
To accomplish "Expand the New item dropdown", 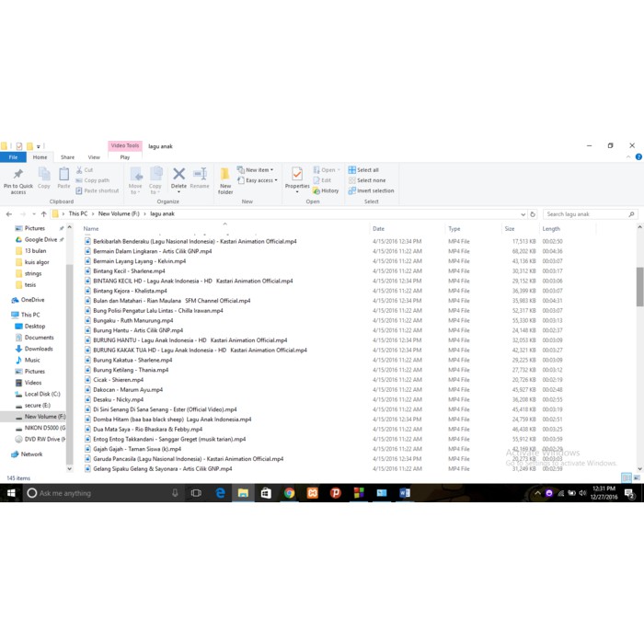I will (257, 170).
